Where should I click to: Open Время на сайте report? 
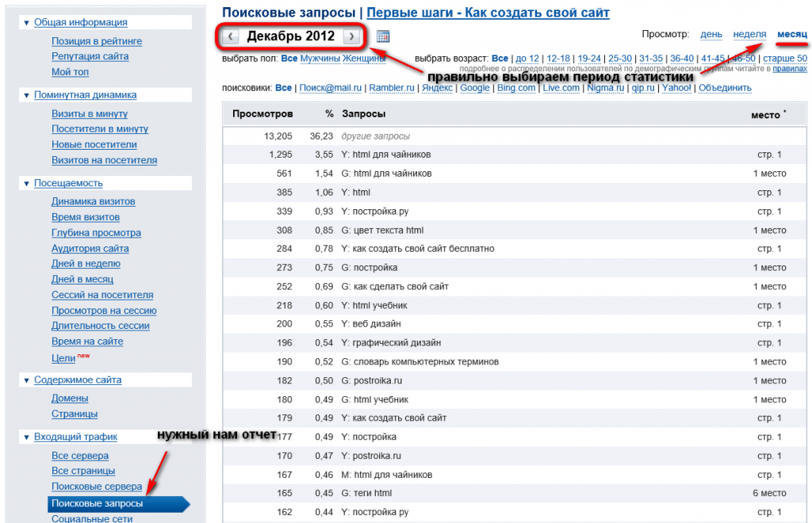87,342
